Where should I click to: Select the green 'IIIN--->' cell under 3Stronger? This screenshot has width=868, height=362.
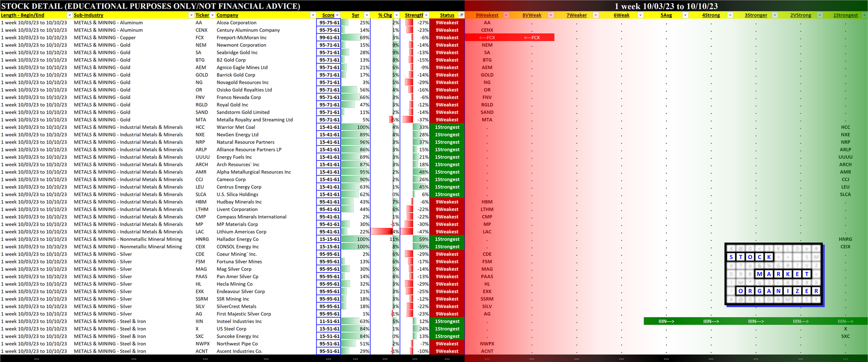tap(756, 321)
